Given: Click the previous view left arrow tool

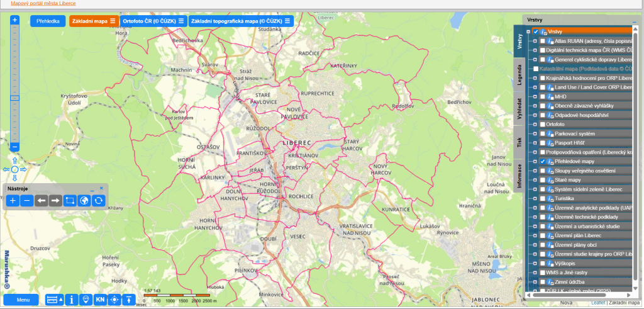Looking at the screenshot, I should click(41, 201).
